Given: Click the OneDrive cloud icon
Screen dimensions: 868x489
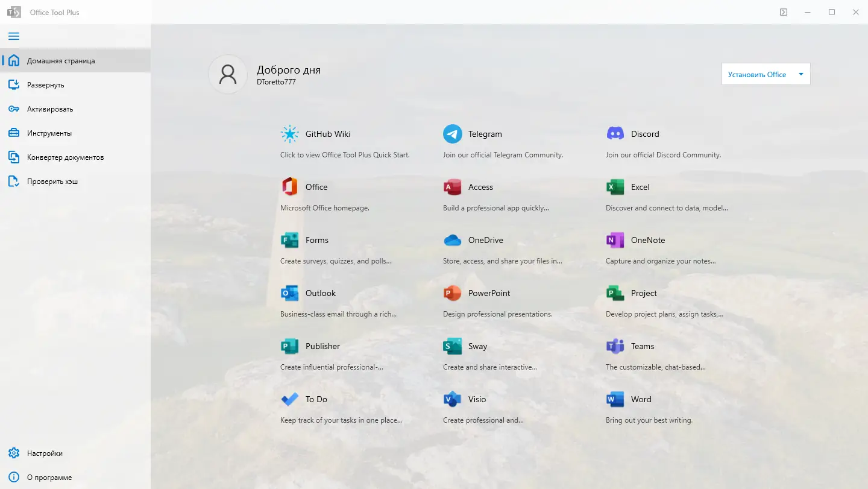Looking at the screenshot, I should [453, 240].
